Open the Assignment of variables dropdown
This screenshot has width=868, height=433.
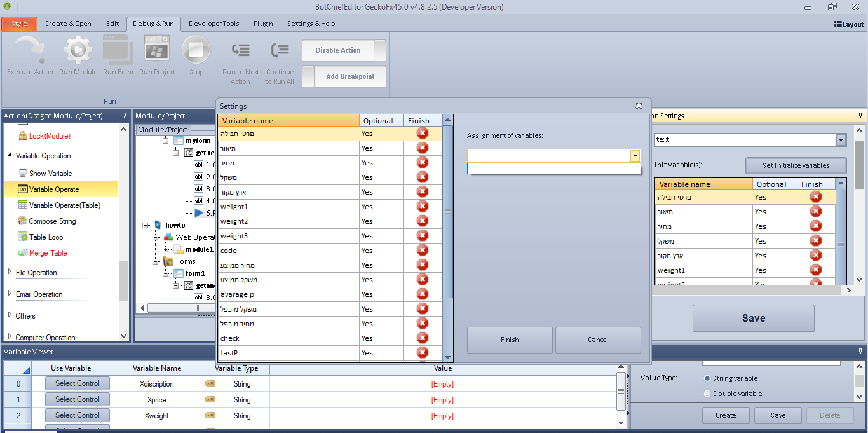(634, 156)
